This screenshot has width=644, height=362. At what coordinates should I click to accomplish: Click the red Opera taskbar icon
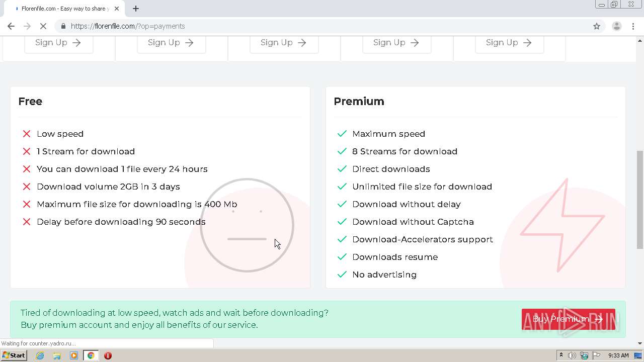(108, 355)
